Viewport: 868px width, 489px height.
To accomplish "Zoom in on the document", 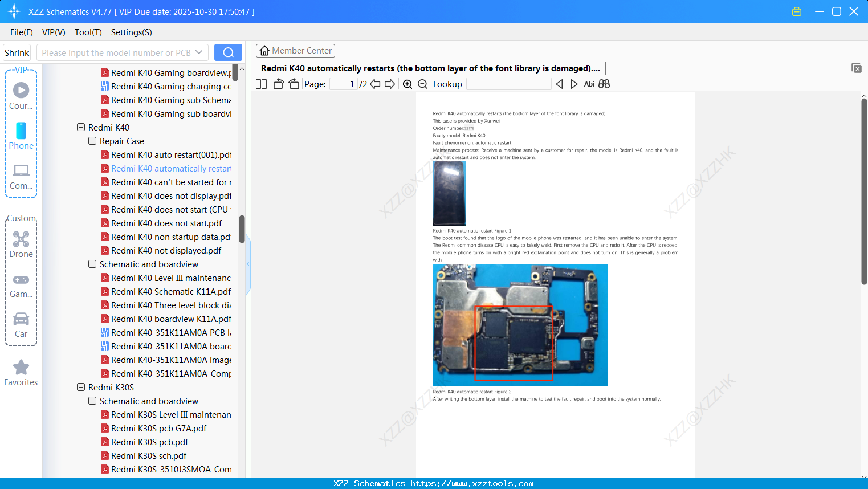I will tap(407, 84).
